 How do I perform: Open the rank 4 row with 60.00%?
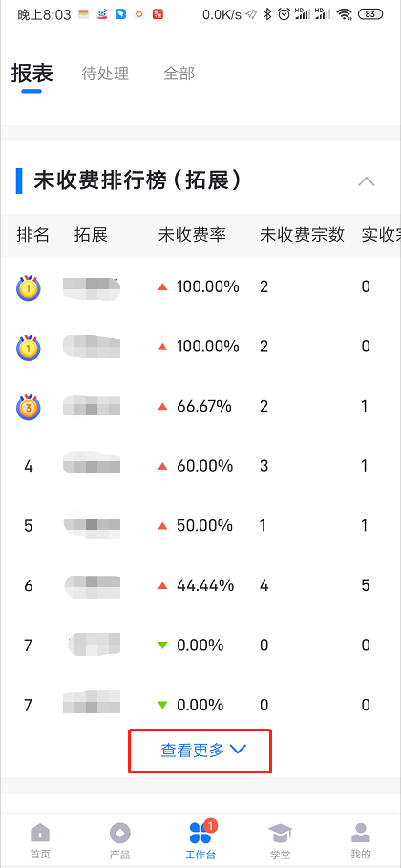click(x=200, y=466)
